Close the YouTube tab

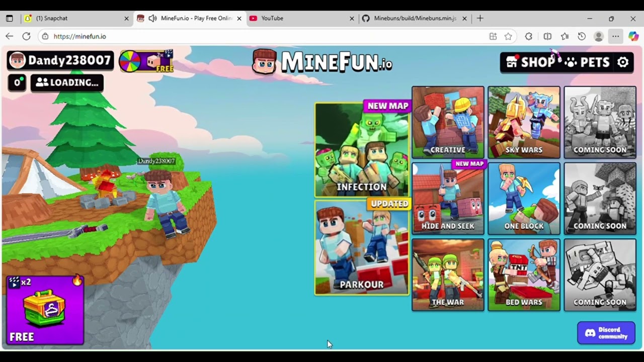[352, 19]
